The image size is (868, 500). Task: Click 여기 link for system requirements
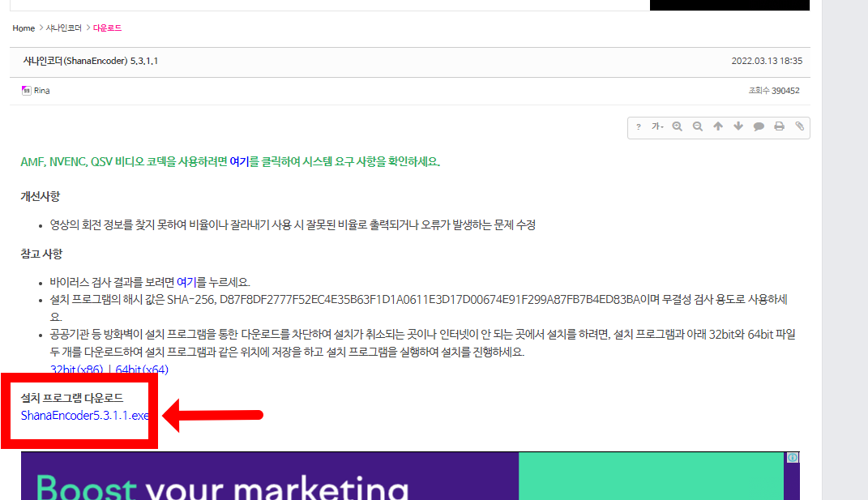(x=239, y=162)
